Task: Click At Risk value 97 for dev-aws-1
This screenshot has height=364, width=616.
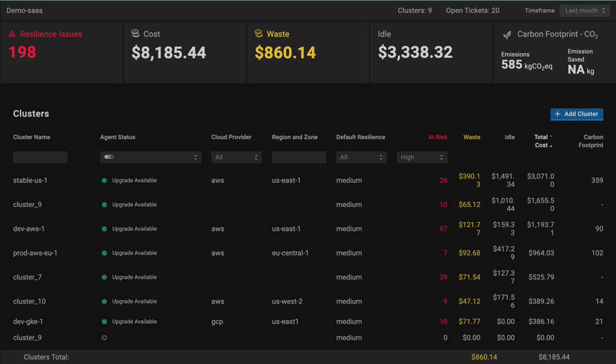Action: [443, 229]
